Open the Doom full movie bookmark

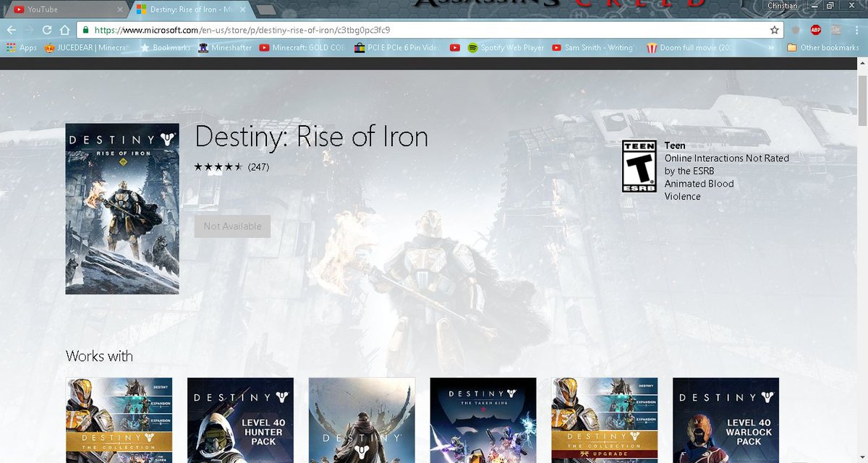tap(690, 48)
